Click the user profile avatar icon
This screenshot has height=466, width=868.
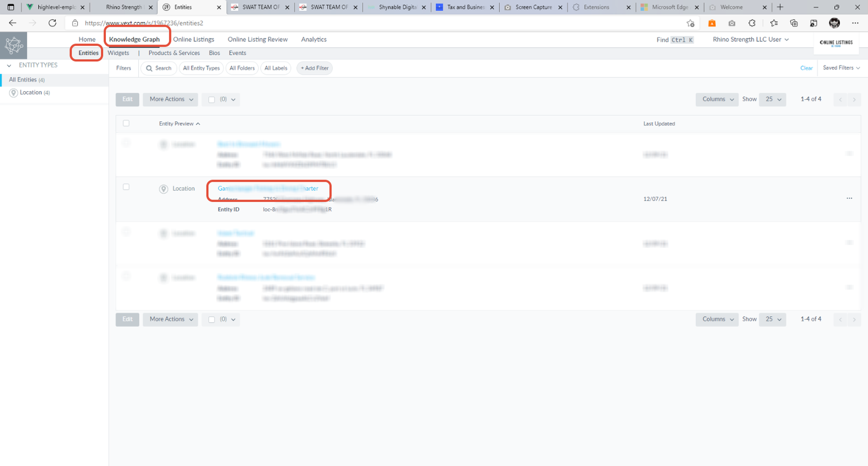click(834, 23)
